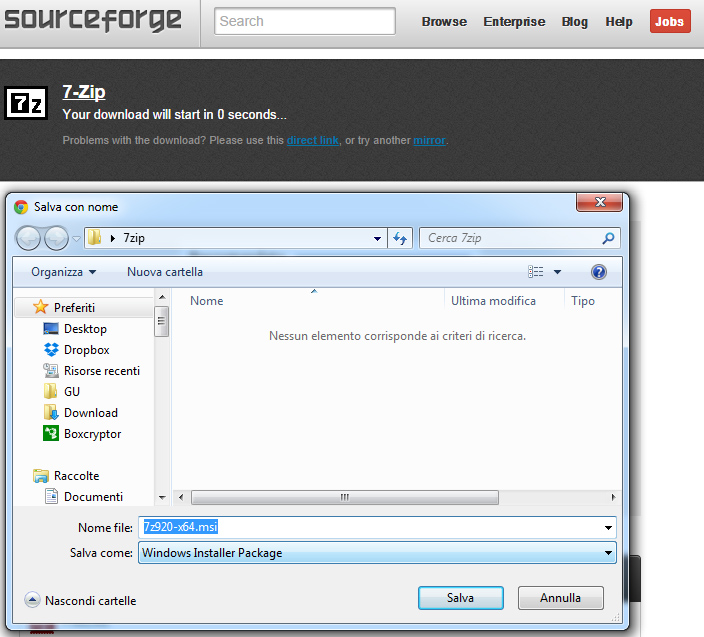Open the red Jobs button

(670, 21)
